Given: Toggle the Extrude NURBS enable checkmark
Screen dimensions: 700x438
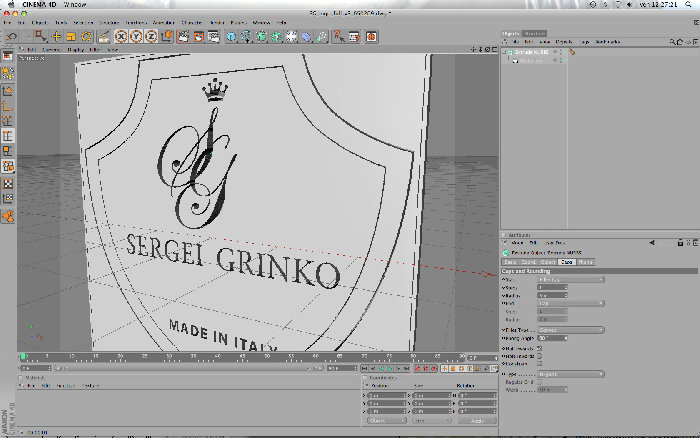Looking at the screenshot, I should (562, 52).
